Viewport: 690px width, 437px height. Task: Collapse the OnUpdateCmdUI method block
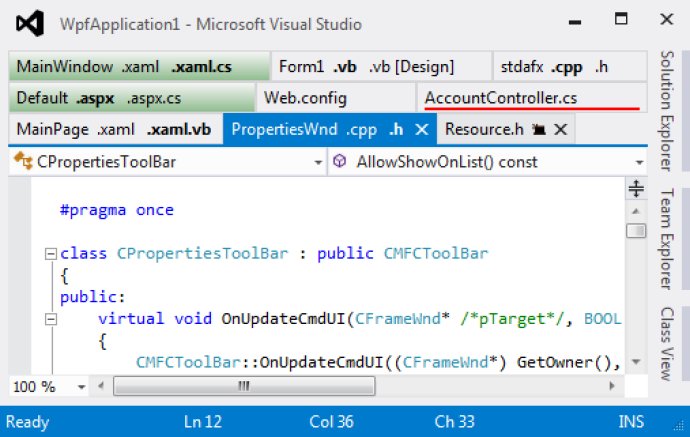tap(51, 319)
